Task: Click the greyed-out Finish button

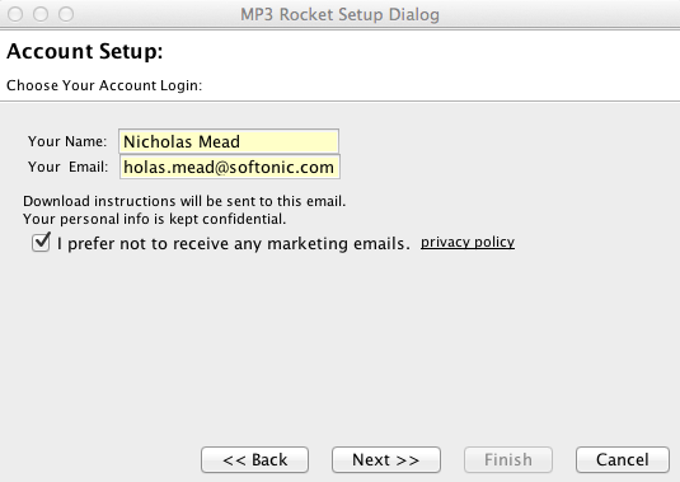Action: [508, 460]
